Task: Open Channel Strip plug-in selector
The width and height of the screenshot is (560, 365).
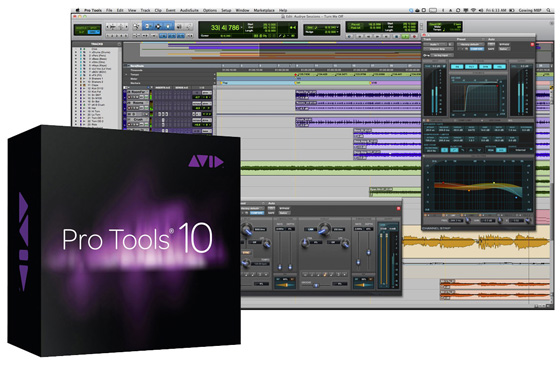Action: click(438, 49)
